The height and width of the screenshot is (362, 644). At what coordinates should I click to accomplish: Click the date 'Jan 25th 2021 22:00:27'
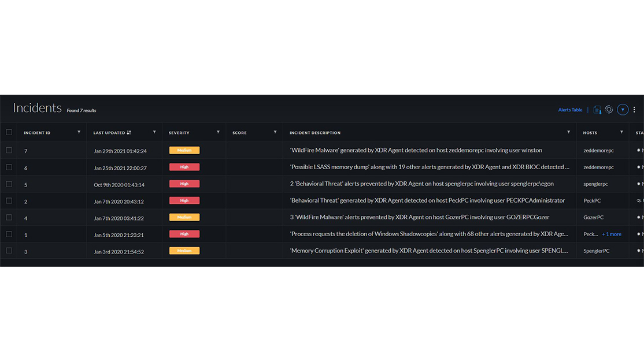[x=120, y=167]
